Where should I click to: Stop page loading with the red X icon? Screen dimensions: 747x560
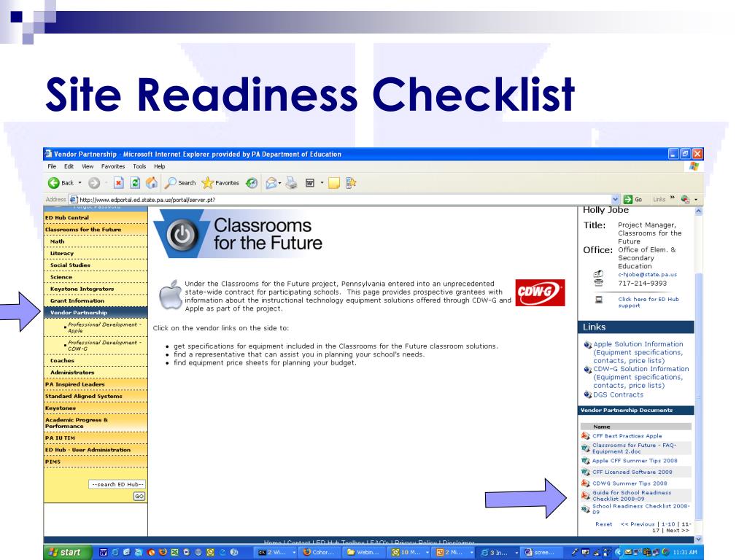click(119, 183)
